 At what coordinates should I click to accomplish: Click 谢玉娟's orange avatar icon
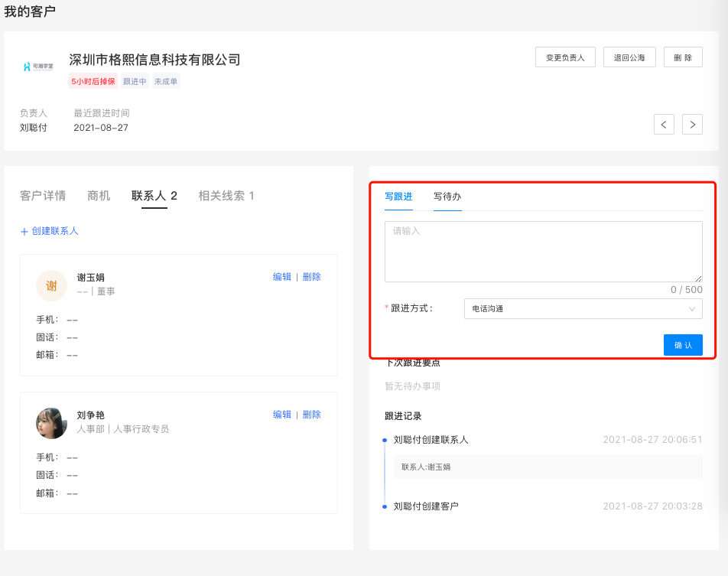(51, 286)
